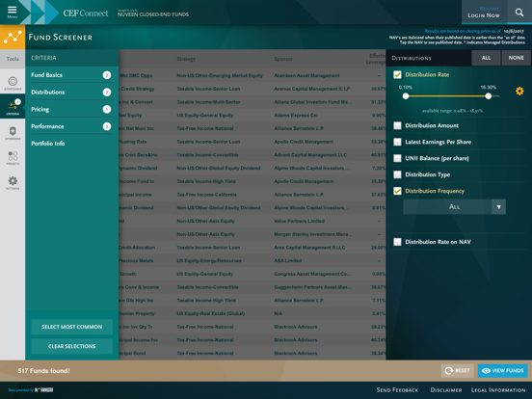Image resolution: width=532 pixels, height=399 pixels.
Task: Select the Sponsors sidebar icon
Action: [x=13, y=132]
